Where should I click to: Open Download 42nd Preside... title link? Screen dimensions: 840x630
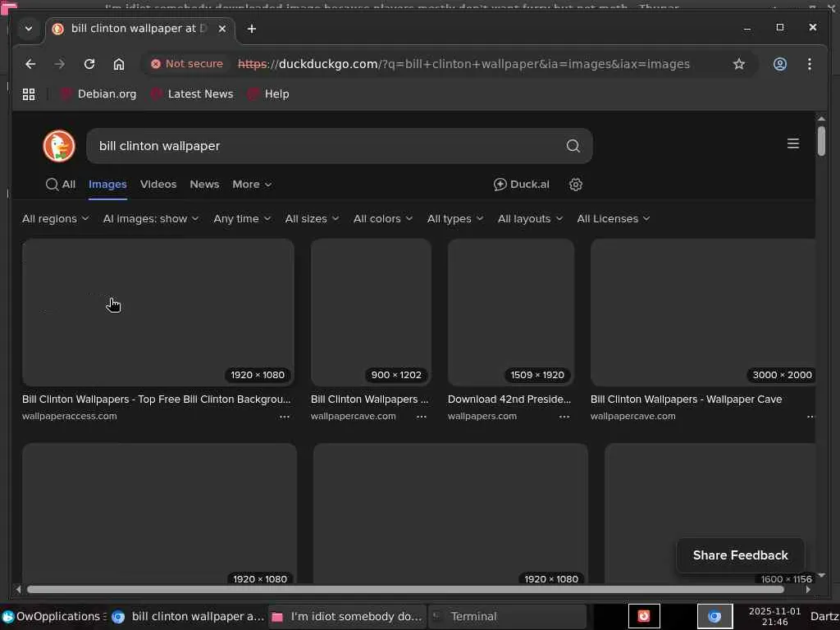[509, 399]
